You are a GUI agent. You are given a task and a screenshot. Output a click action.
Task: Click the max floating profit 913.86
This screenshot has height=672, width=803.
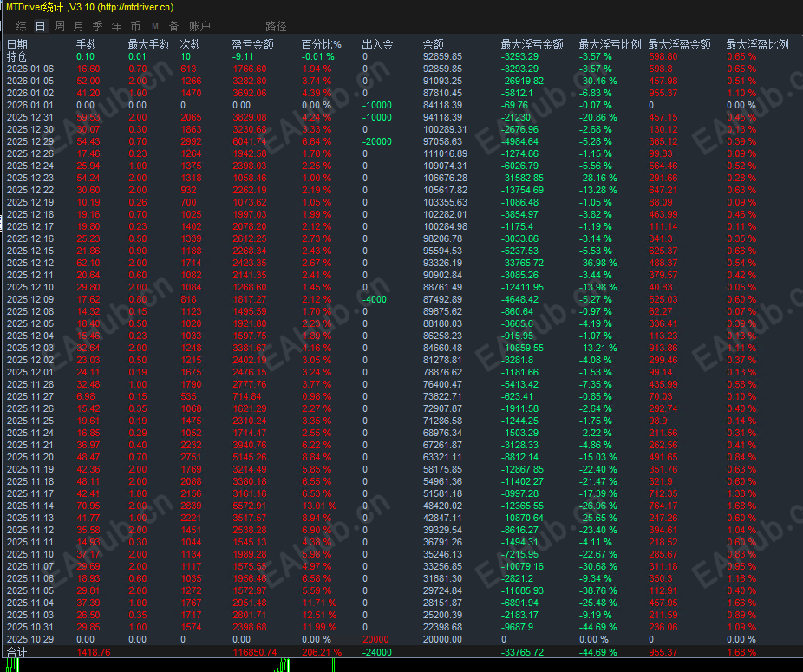pyautogui.click(x=663, y=348)
